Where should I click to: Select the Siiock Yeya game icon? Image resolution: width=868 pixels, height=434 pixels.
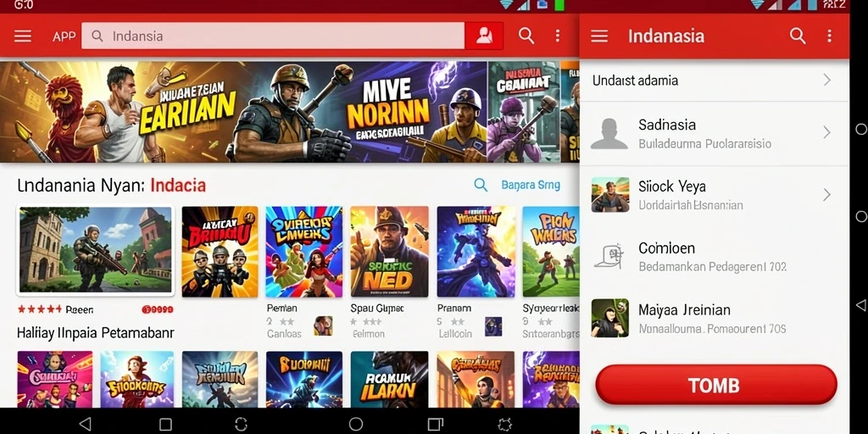pyautogui.click(x=610, y=194)
